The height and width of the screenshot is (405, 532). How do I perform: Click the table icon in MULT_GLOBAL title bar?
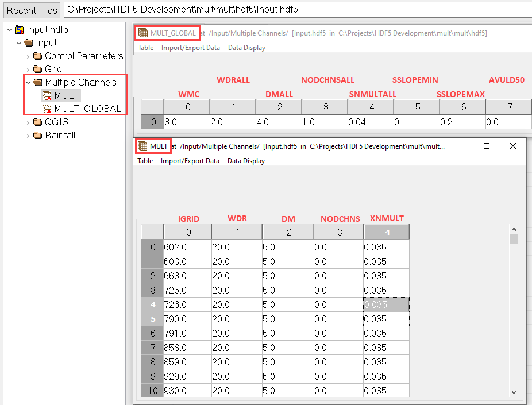pyautogui.click(x=143, y=33)
